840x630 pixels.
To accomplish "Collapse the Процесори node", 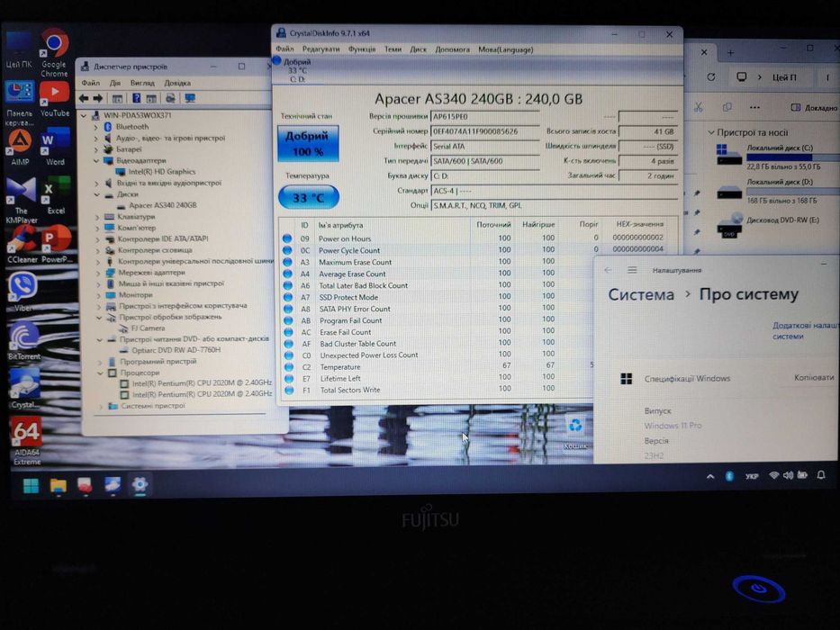I will (100, 373).
